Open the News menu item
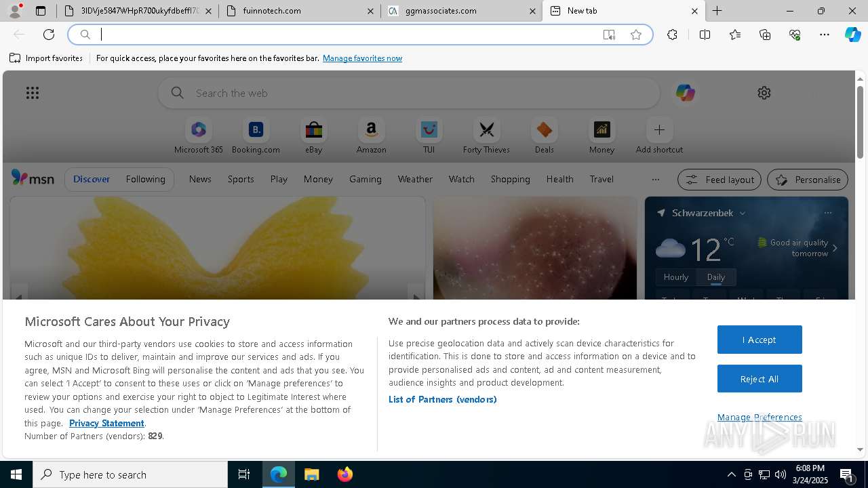This screenshot has height=488, width=868. [x=200, y=179]
